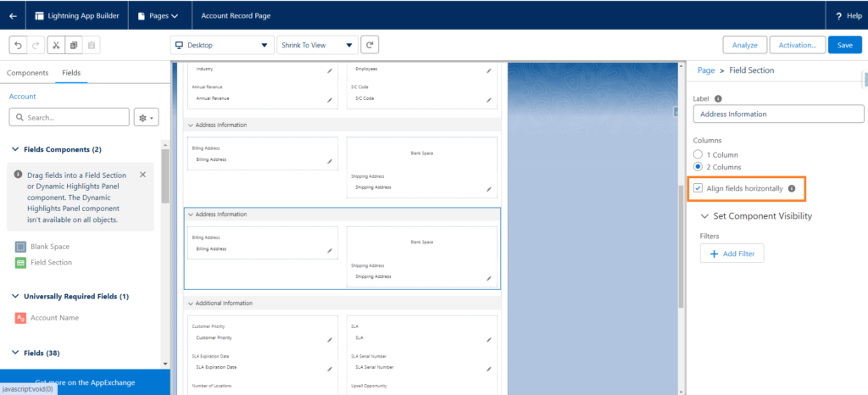868x395 pixels.
Task: Open the Desktop form factor dropdown
Action: (222, 46)
